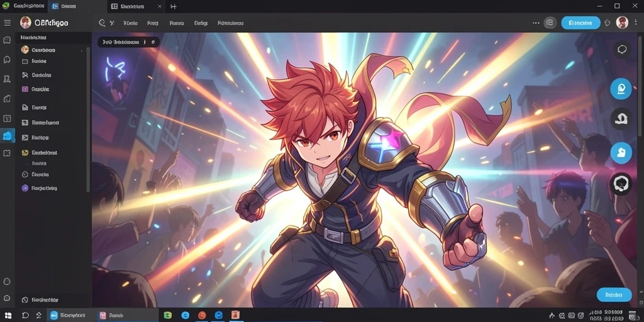Open the user avatar at top-right of toolbar
Image resolution: width=644 pixels, height=322 pixels.
click(x=622, y=23)
